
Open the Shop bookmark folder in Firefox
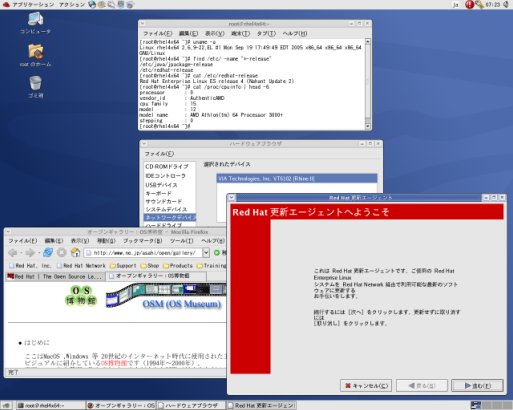(x=150, y=266)
